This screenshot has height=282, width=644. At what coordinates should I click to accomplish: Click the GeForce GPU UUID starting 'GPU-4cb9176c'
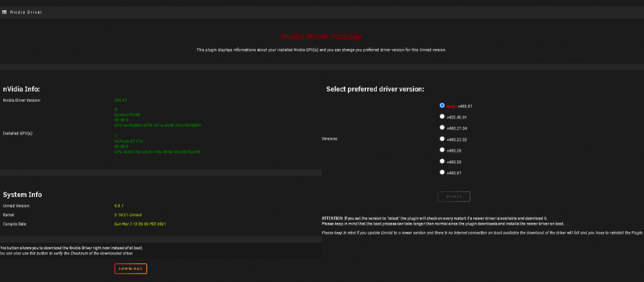click(157, 152)
